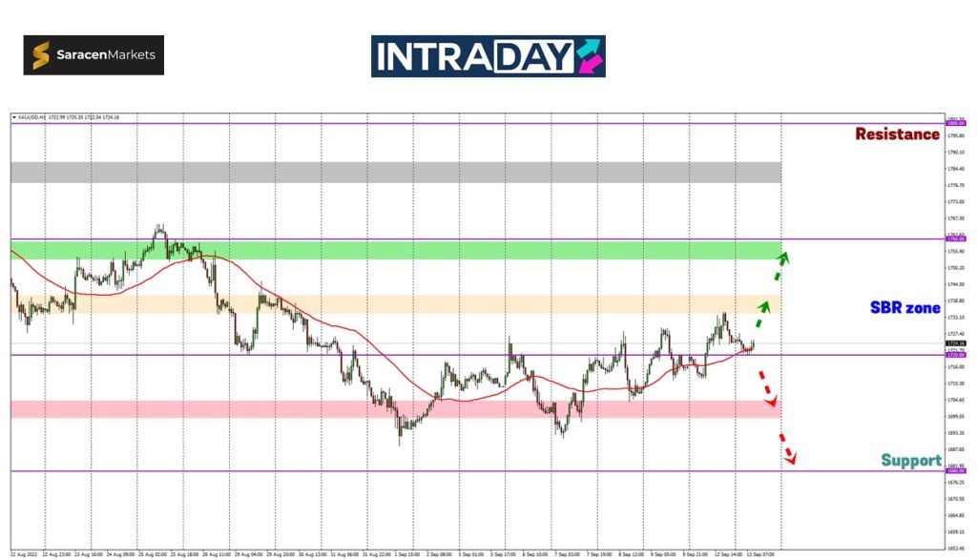This screenshot has width=977, height=560.
Task: Click the INTRADAY banner logo
Action: pyautogui.click(x=488, y=56)
